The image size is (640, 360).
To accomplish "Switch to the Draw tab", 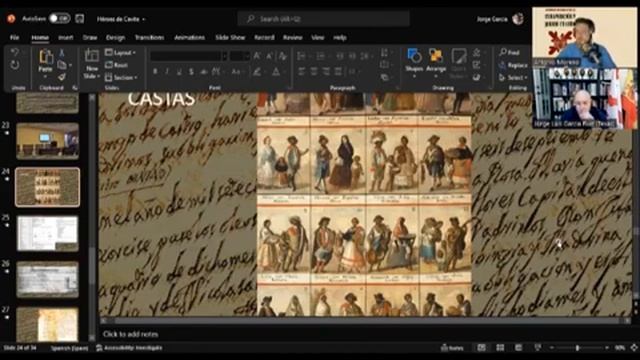I will 90,38.
